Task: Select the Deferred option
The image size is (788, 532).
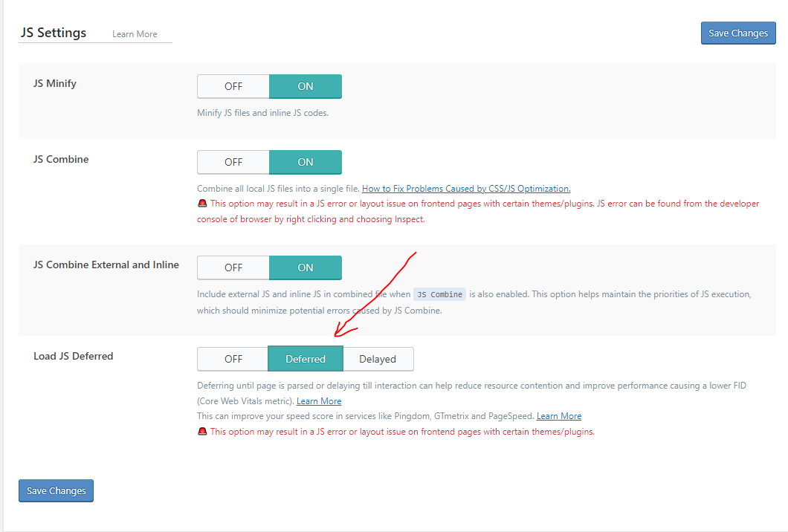Action: click(306, 359)
